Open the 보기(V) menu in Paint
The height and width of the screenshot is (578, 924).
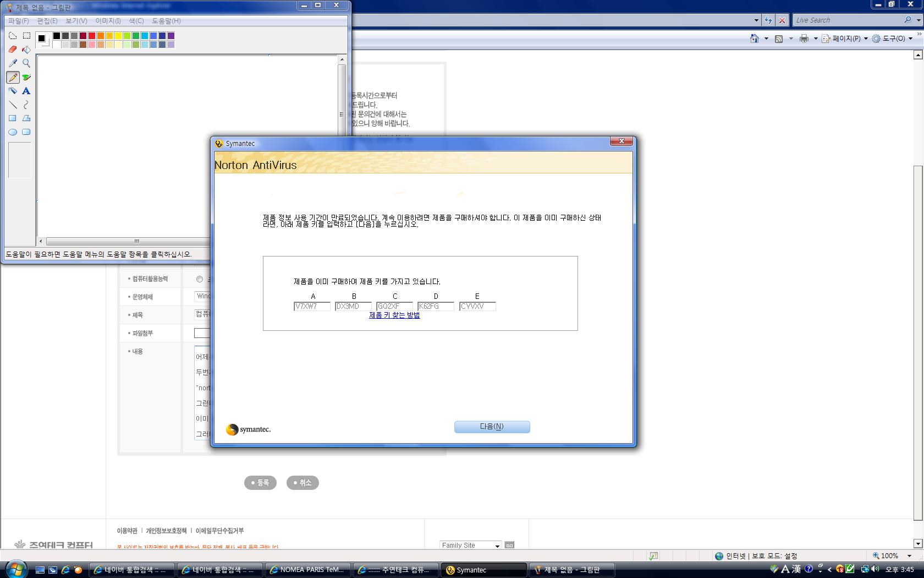coord(76,21)
